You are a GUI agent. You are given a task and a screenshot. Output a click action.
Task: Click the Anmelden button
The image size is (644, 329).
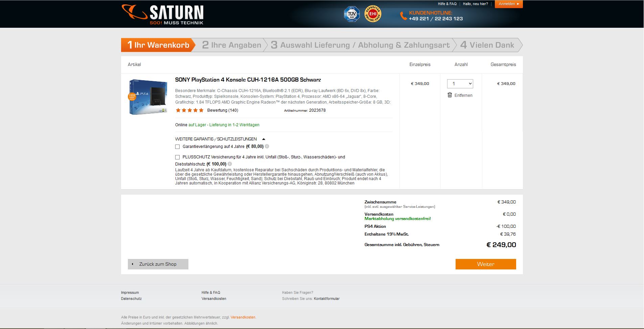pyautogui.click(x=509, y=4)
